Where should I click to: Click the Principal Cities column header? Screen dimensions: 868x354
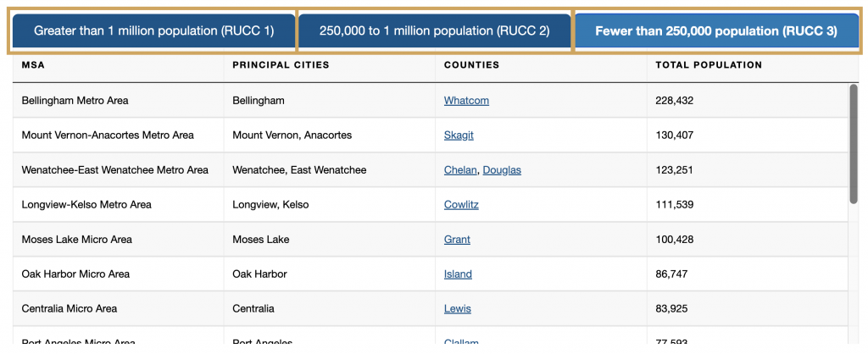(330, 65)
